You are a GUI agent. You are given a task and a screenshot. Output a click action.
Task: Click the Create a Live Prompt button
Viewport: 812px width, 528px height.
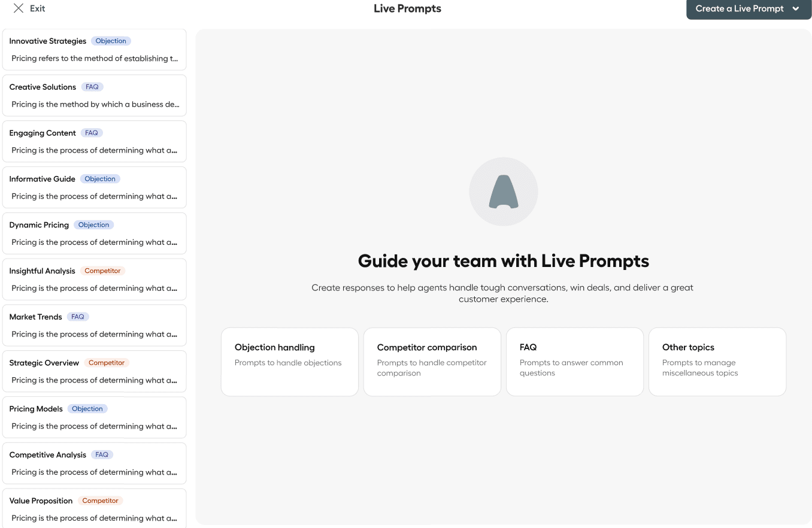739,9
